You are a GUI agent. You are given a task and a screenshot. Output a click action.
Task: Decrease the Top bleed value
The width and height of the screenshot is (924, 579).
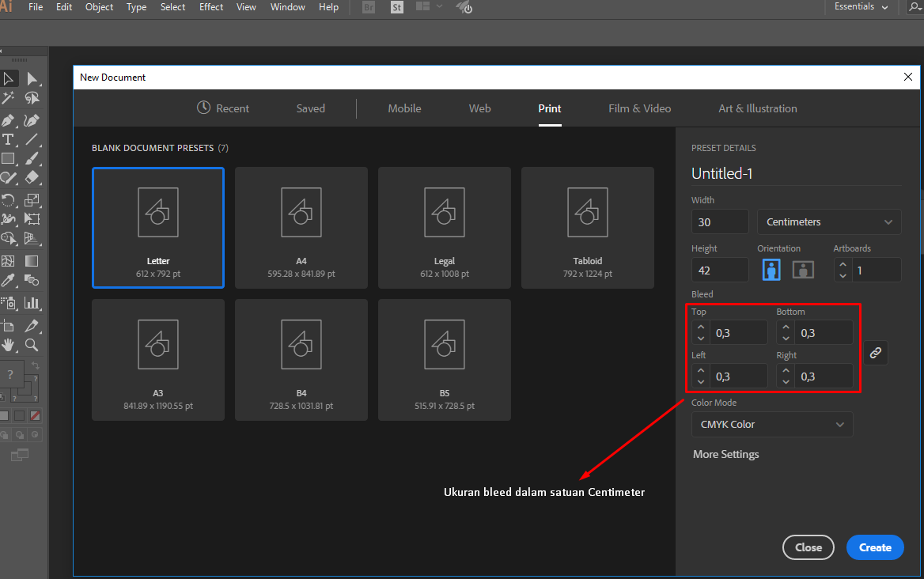(x=701, y=338)
